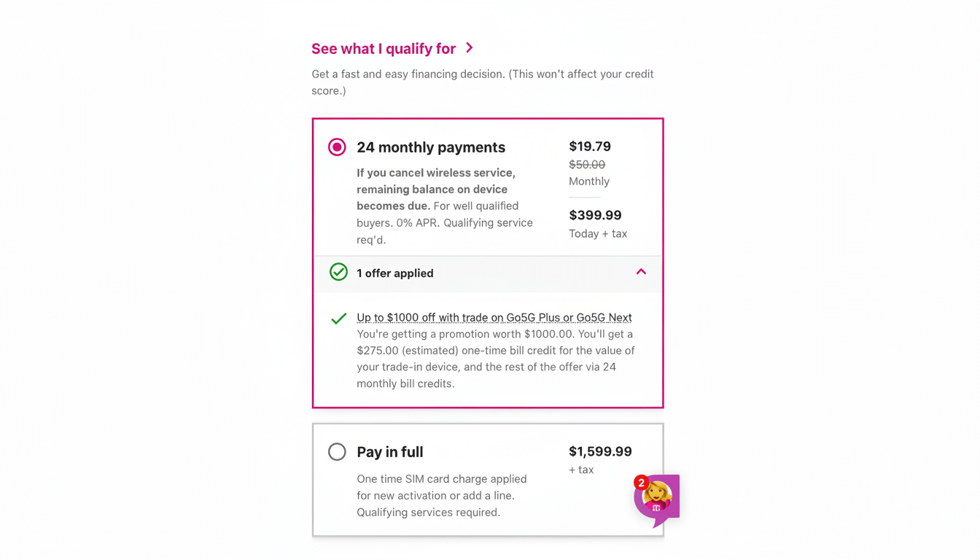Toggle the offer details disclosure arrow
Screen dimensions: 980x560
tap(641, 271)
